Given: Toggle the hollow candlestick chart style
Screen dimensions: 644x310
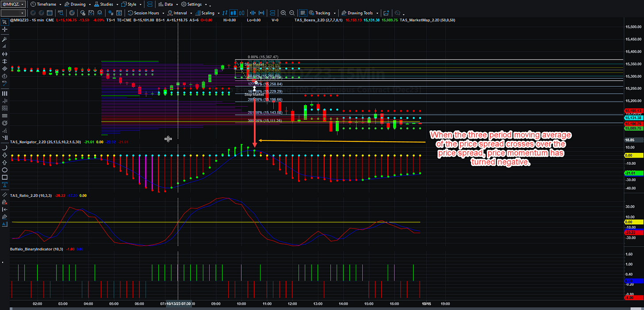Looking at the screenshot, I should (x=242, y=13).
